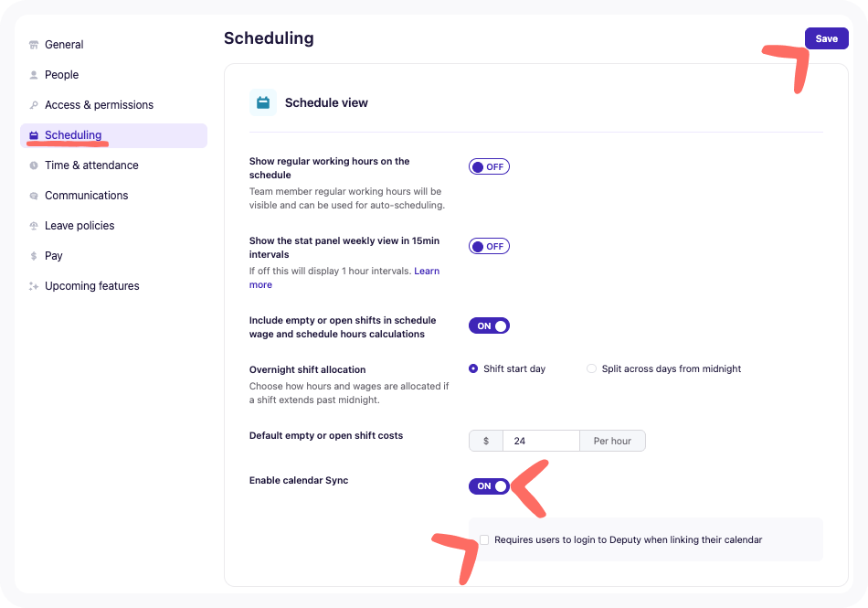Open the Leave policies settings page
The width and height of the screenshot is (868, 608).
point(79,226)
